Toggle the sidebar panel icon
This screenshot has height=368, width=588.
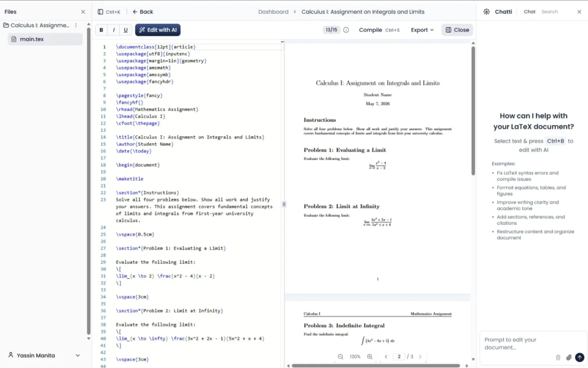100,12
